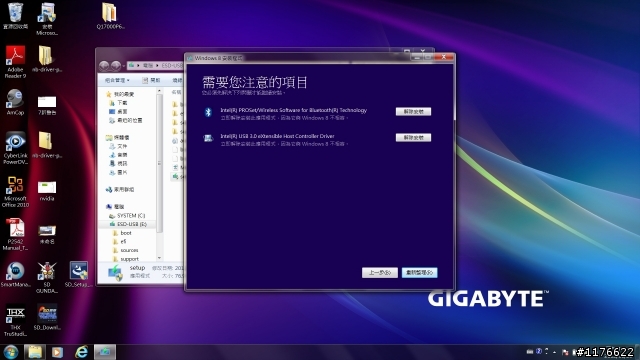Click the Intel PROSet/Wireless Bluetooth item text

(x=293, y=110)
